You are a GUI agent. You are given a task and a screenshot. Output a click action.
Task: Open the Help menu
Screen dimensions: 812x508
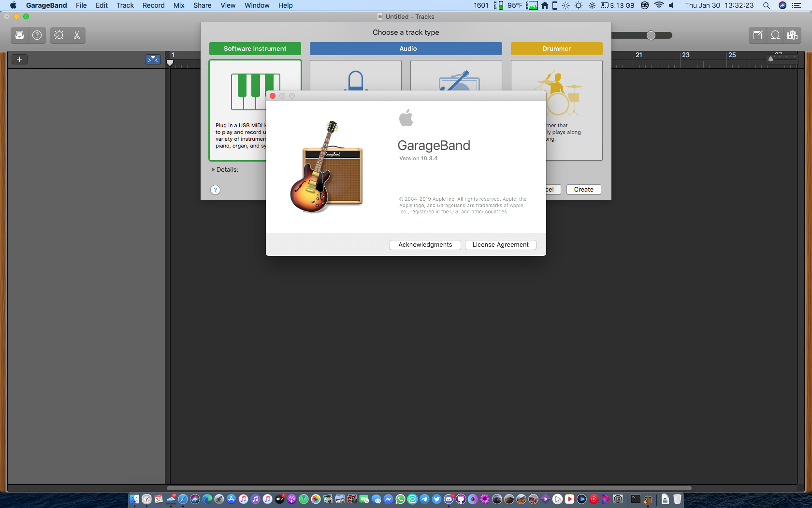coord(286,5)
